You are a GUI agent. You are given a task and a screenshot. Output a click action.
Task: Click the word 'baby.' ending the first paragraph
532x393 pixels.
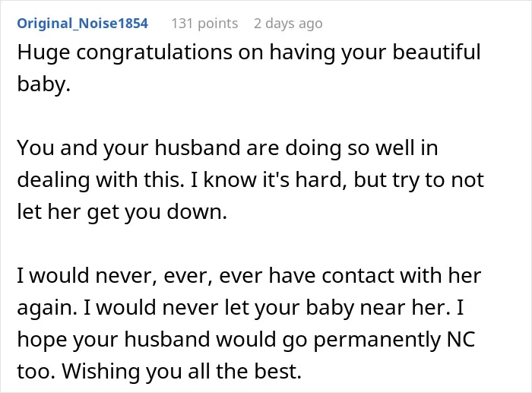(44, 84)
